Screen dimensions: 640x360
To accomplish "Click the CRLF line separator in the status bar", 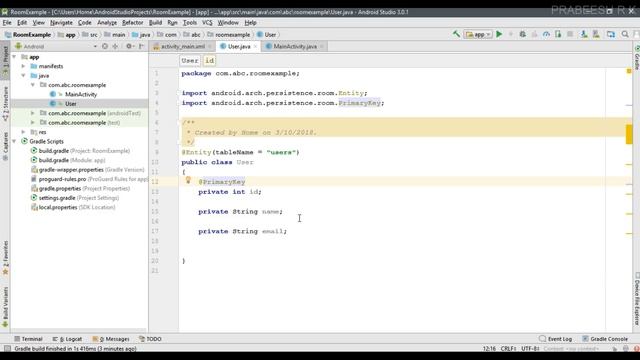I will [x=508, y=349].
